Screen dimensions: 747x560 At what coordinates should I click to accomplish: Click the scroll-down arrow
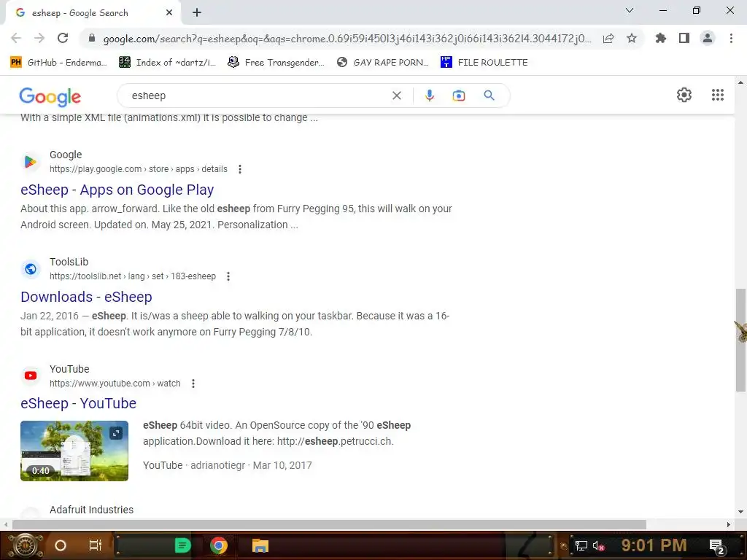click(x=740, y=512)
